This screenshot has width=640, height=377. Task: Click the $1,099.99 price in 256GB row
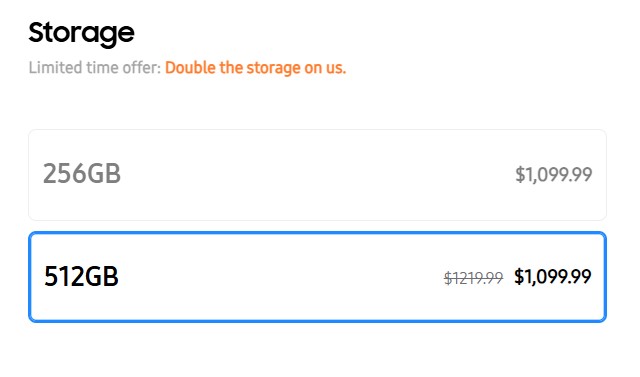click(553, 175)
